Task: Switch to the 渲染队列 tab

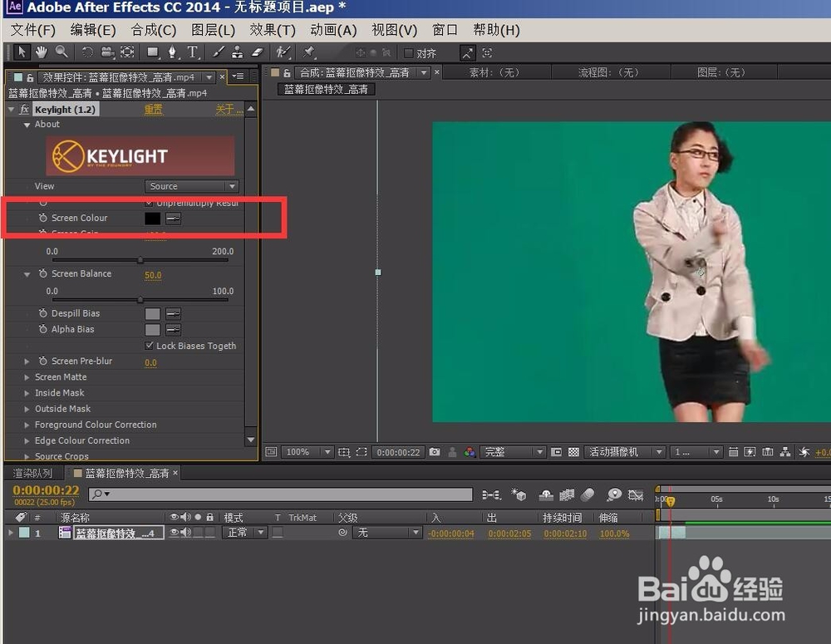Action: pos(33,473)
